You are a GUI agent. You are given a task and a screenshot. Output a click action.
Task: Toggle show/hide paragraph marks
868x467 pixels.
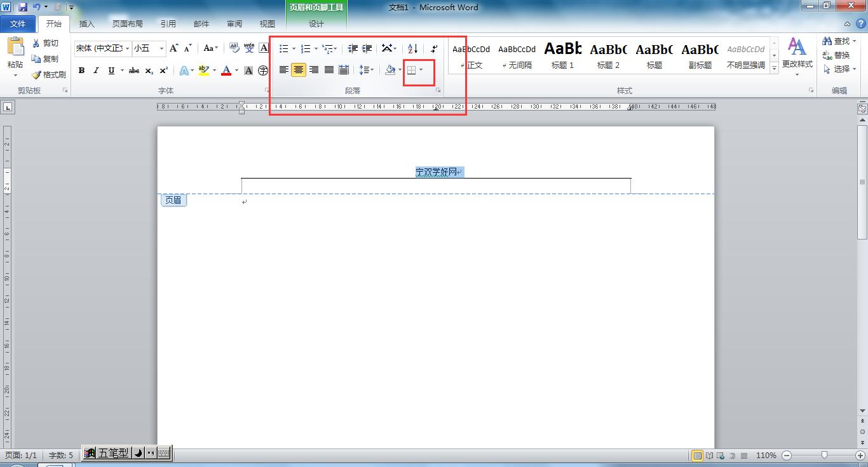[434, 48]
